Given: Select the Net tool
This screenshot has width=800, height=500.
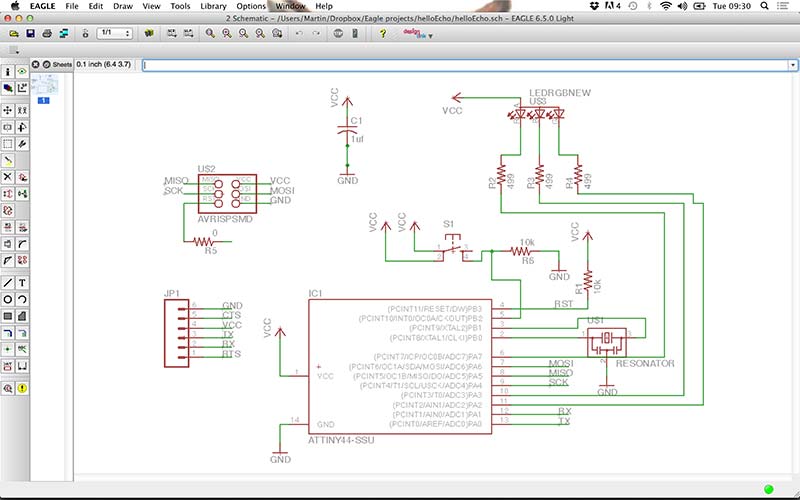Looking at the screenshot, I should click(x=22, y=333).
